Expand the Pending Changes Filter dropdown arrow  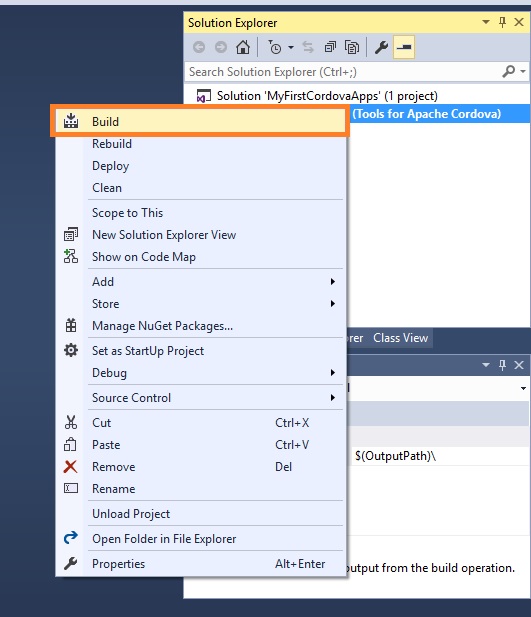[291, 47]
